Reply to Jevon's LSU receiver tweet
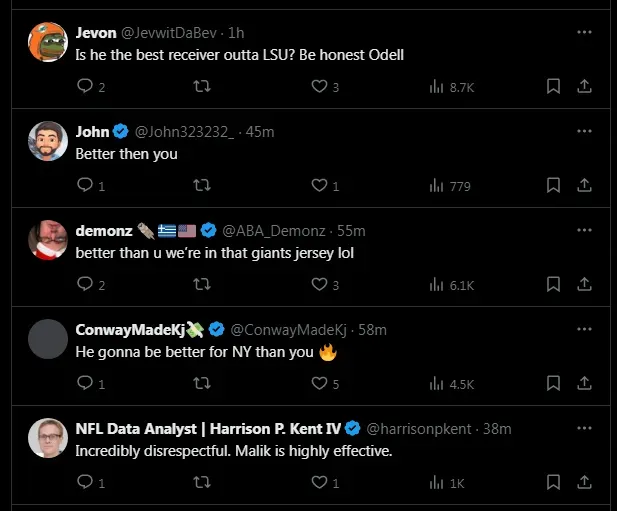The height and width of the screenshot is (511, 617). (85, 87)
